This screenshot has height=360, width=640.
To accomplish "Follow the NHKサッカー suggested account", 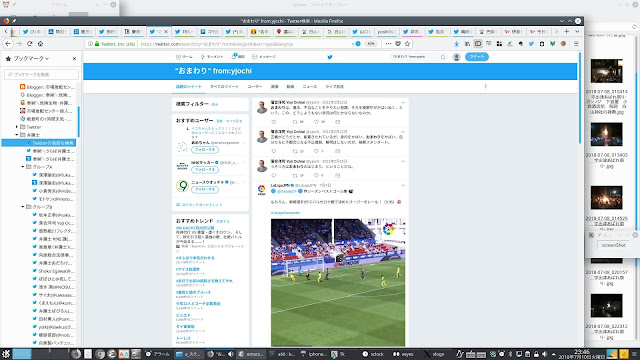I will click(x=204, y=170).
